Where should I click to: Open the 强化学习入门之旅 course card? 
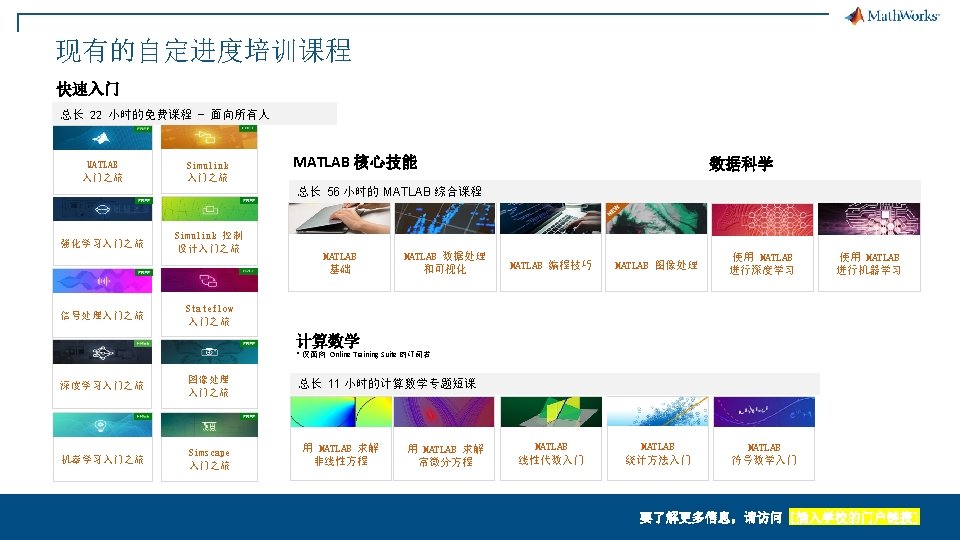click(x=102, y=231)
